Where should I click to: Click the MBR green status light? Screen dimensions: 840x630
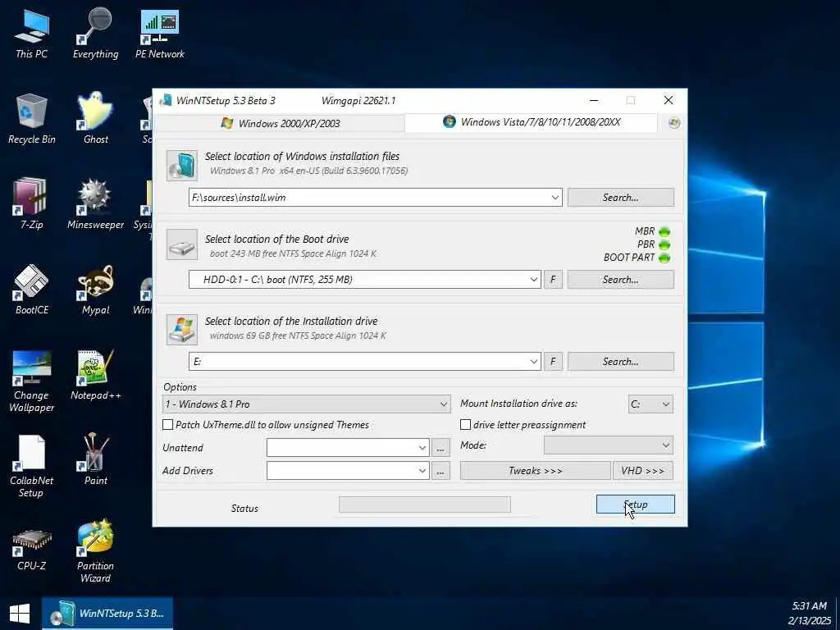pyautogui.click(x=664, y=232)
